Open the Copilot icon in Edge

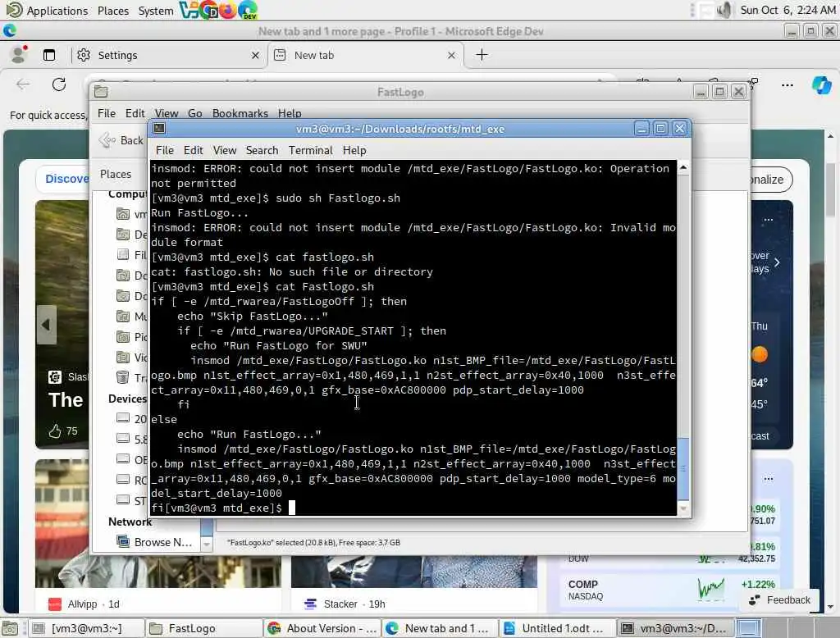(x=821, y=85)
